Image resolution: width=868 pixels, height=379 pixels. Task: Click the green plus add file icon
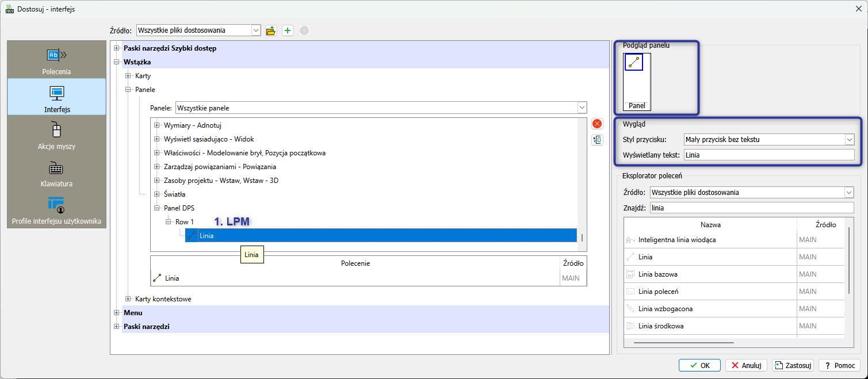pos(288,30)
